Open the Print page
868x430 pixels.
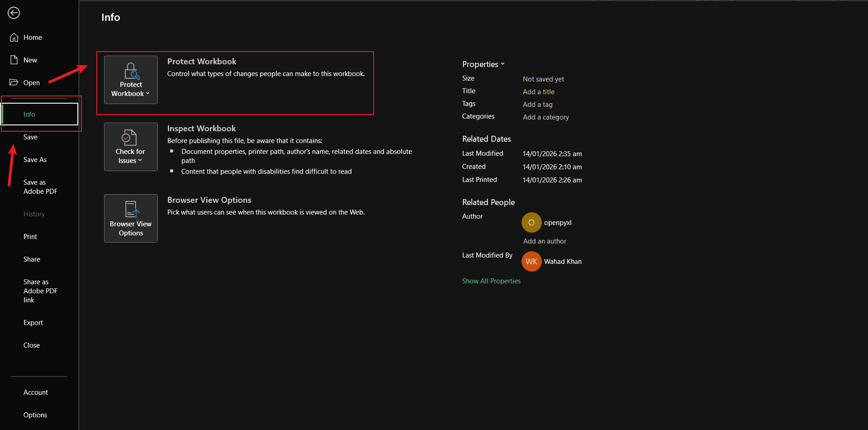(30, 237)
